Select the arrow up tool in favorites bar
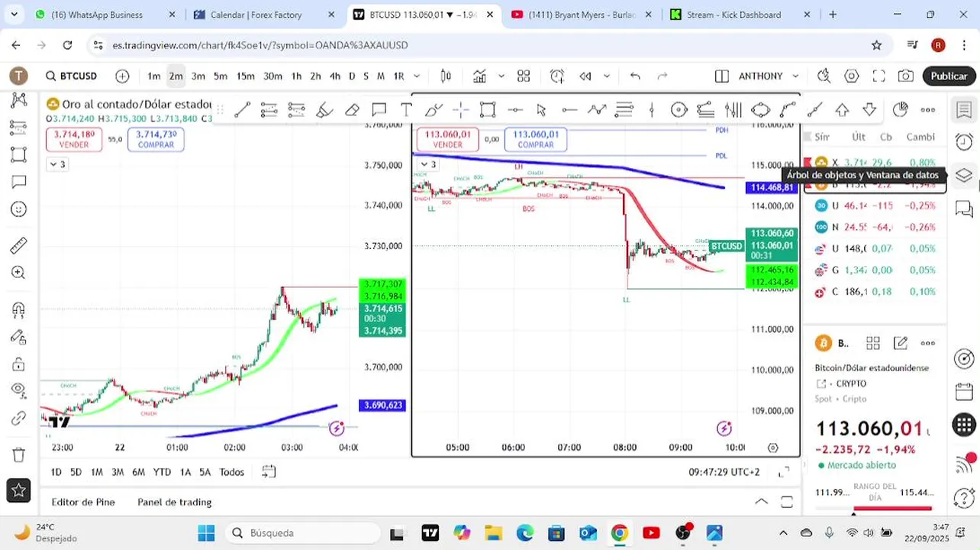Screen dimensions: 980x550 [x=842, y=110]
